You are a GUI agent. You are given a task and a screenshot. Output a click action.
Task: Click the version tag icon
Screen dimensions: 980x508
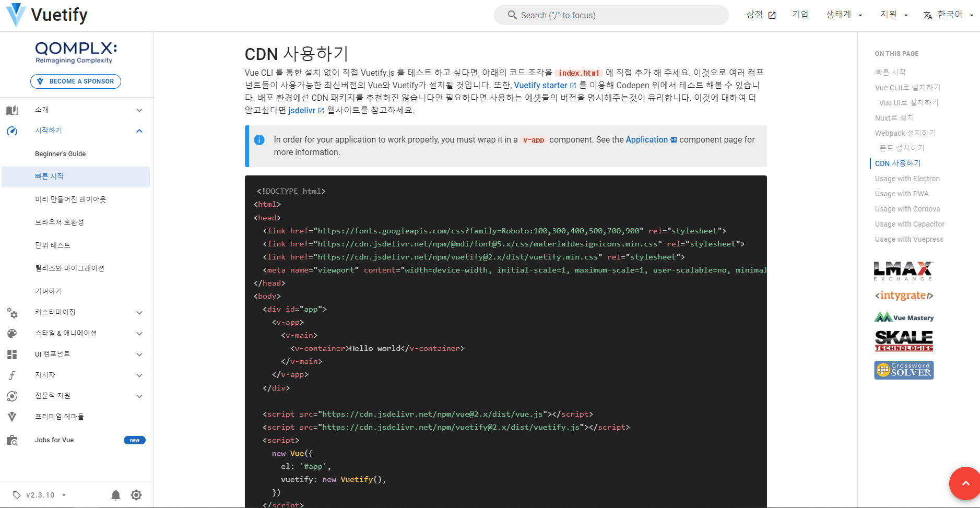point(17,495)
